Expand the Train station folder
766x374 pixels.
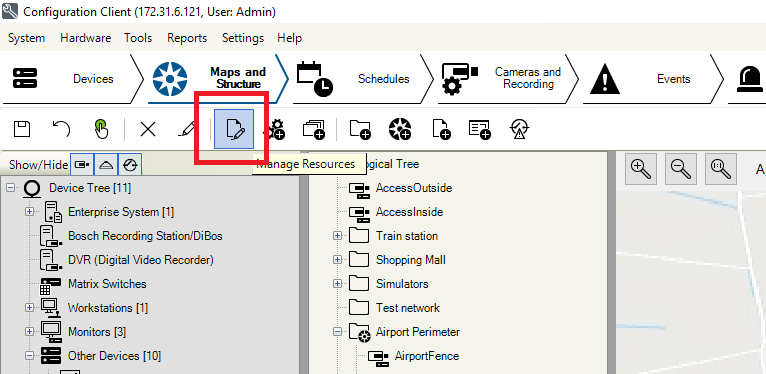pyautogui.click(x=337, y=236)
